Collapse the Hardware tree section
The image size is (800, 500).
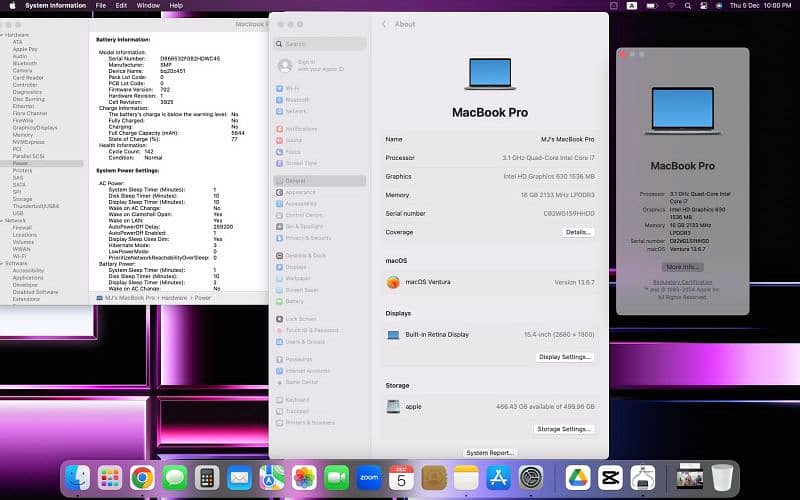[3, 35]
